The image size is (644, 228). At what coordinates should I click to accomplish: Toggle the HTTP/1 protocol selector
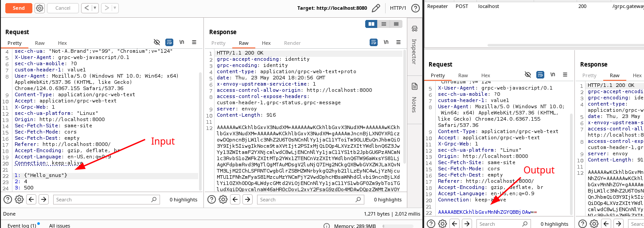398,8
